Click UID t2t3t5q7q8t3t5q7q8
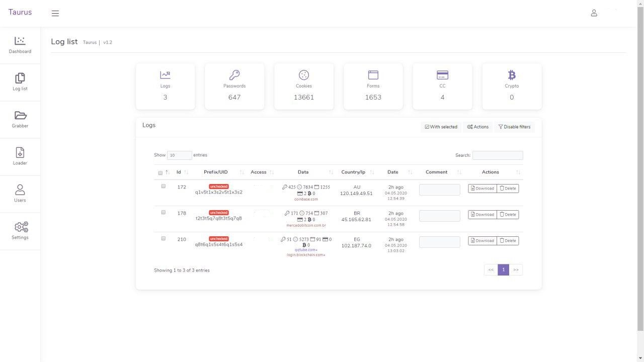The width and height of the screenshot is (644, 362). (219, 219)
